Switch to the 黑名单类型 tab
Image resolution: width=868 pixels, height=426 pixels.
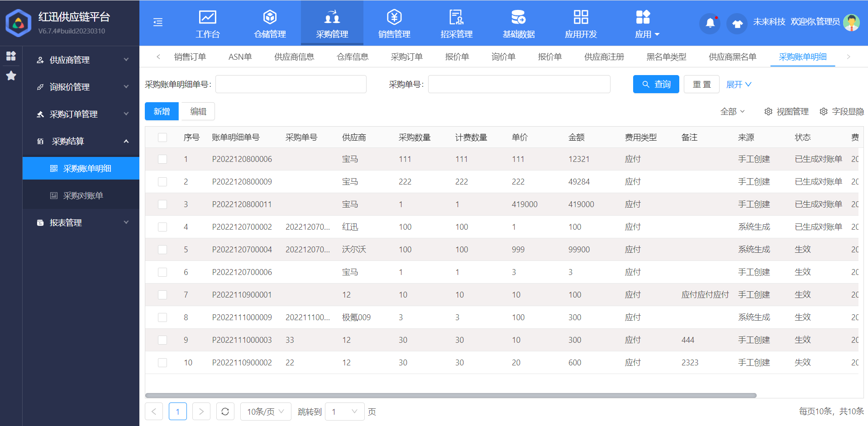point(666,57)
